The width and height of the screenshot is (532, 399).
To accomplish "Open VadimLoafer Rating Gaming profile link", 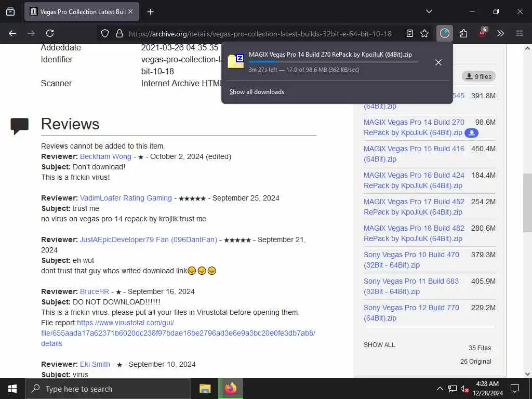I will 126,198.
